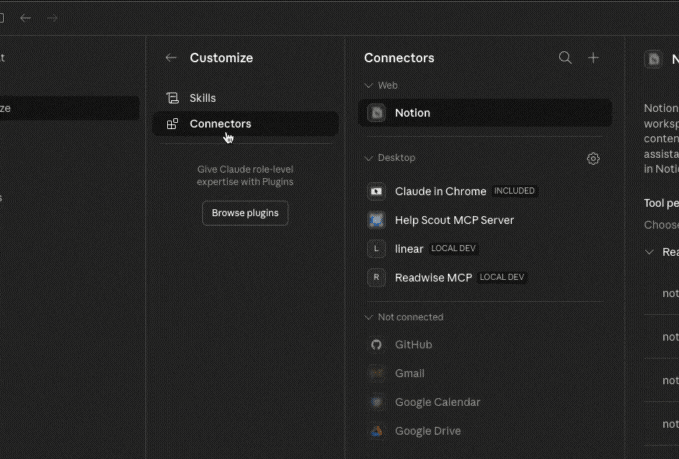
Task: Click the GitHub logo icon
Action: tap(376, 344)
